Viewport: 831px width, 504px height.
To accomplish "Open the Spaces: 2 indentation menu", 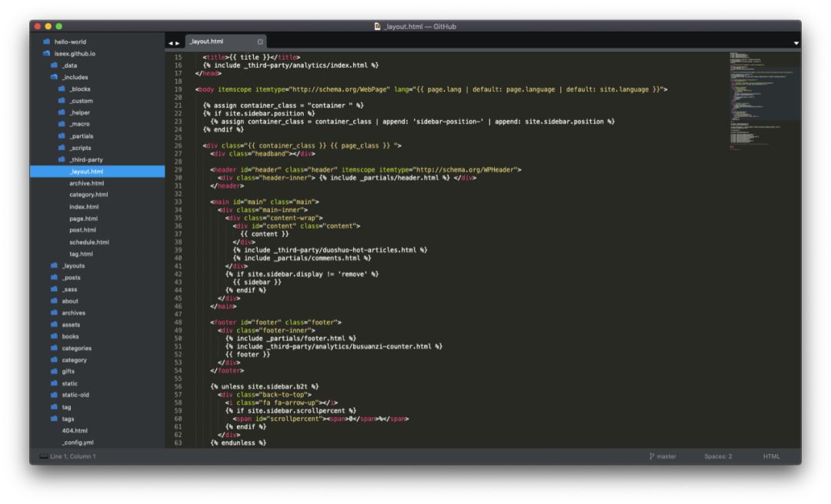I will 718,456.
